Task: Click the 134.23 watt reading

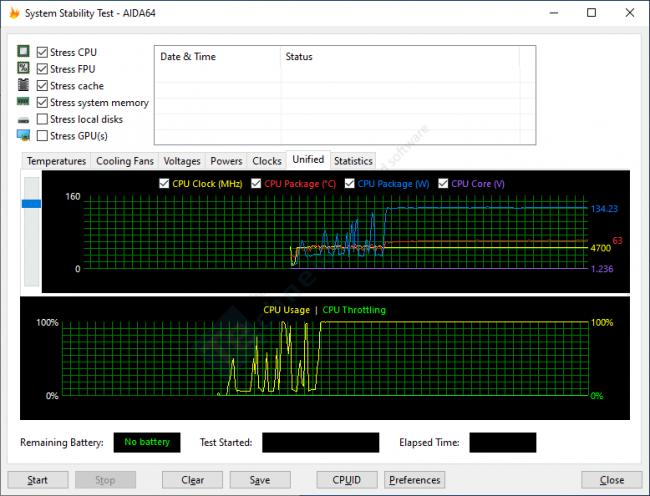Action: coord(604,208)
